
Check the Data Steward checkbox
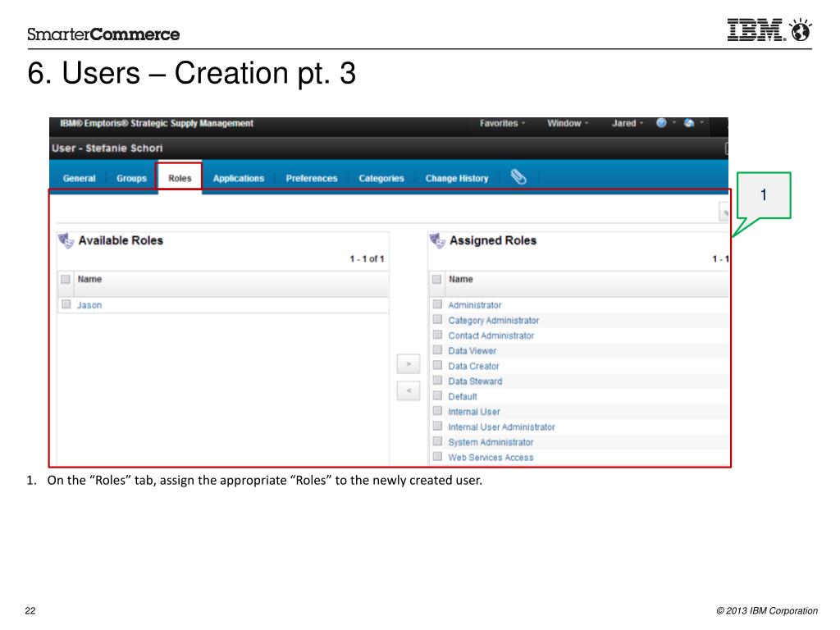coord(437,381)
